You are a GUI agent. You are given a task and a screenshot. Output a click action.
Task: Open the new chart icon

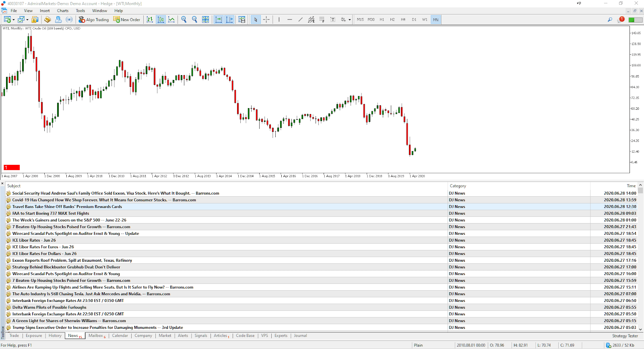point(7,19)
